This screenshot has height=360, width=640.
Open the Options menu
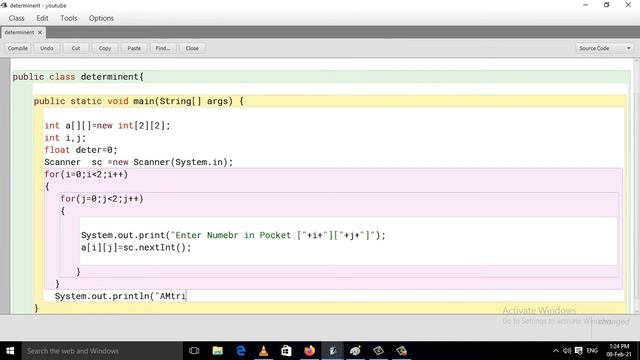[x=101, y=18]
